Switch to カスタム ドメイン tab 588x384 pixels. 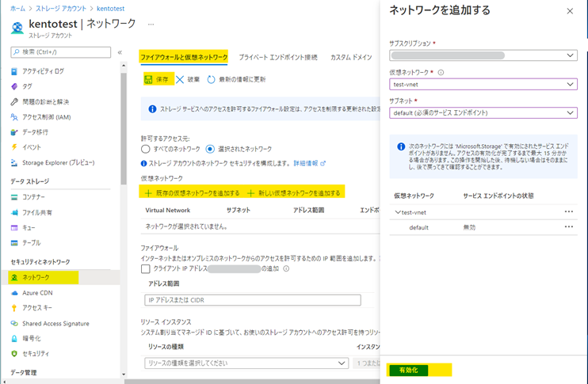pos(351,58)
